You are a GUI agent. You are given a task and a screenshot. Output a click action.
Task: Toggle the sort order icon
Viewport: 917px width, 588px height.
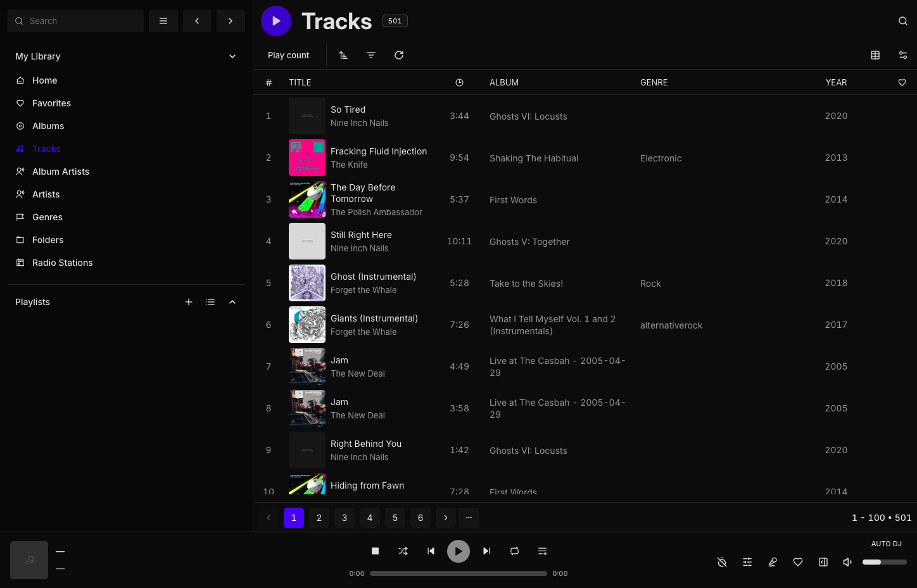point(343,55)
